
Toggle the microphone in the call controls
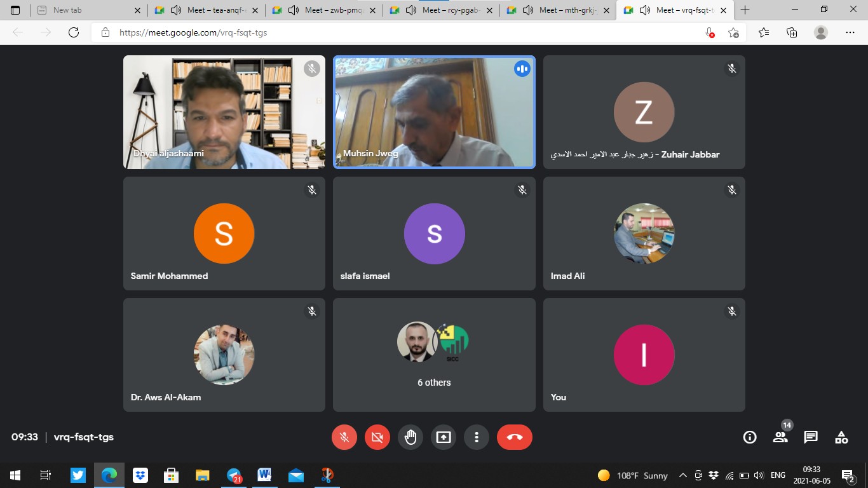(344, 437)
